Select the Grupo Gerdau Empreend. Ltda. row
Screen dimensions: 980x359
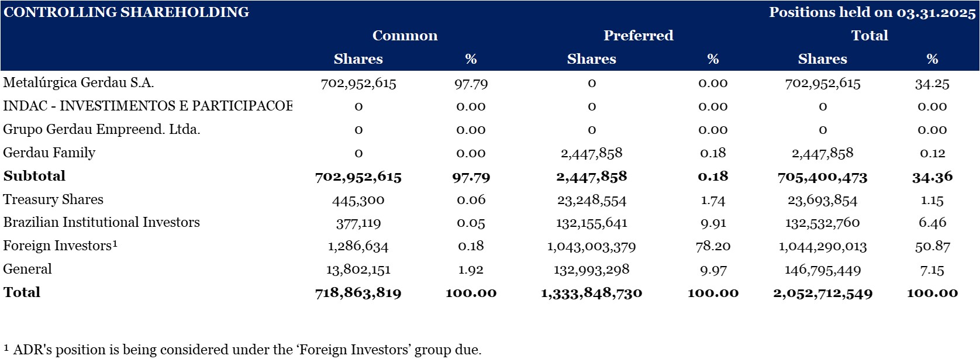point(102,129)
